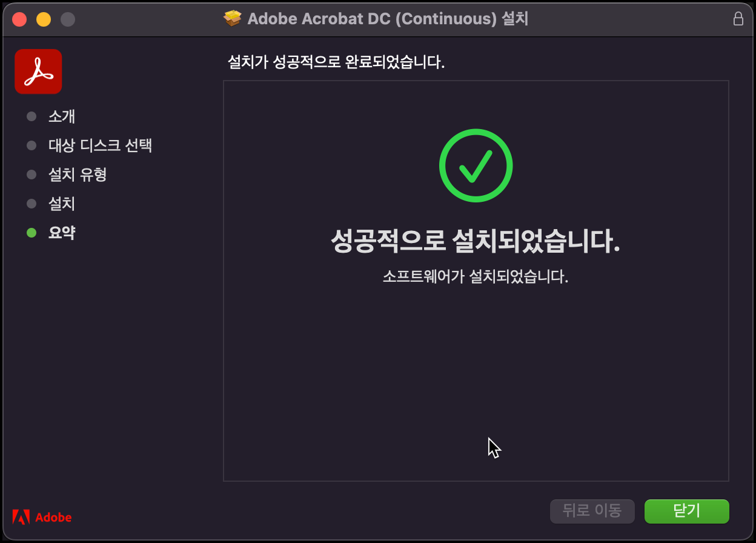Select the 소개 step in the sidebar
Image resolution: width=756 pixels, height=543 pixels.
pos(61,116)
